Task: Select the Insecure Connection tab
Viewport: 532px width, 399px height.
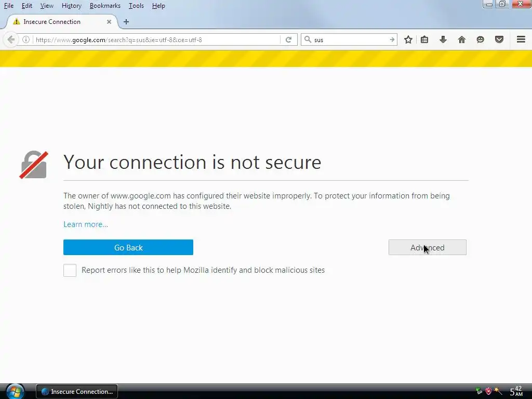Action: click(61, 22)
